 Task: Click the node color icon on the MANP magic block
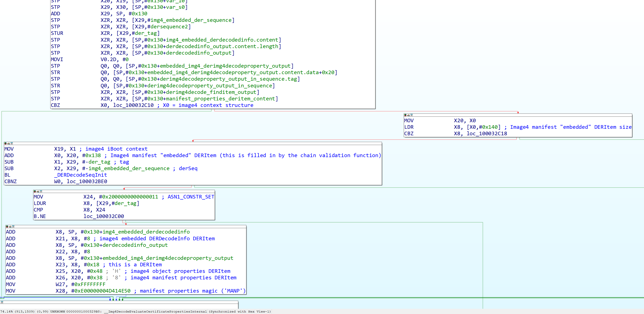7,227
